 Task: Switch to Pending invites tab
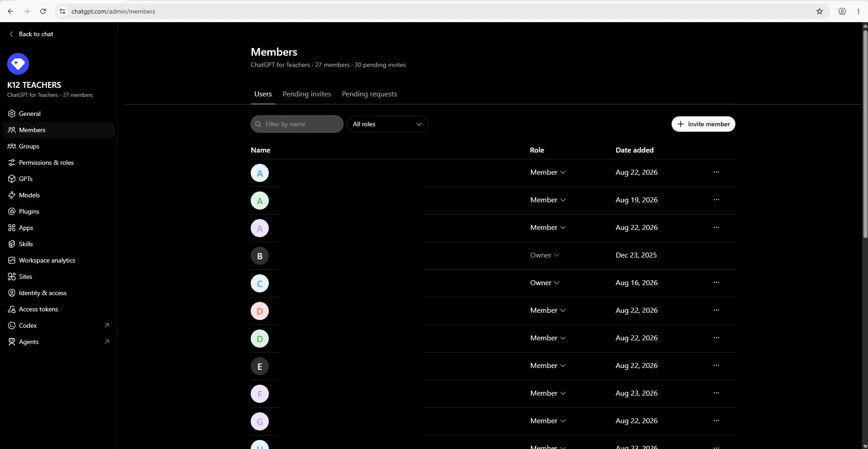point(307,94)
